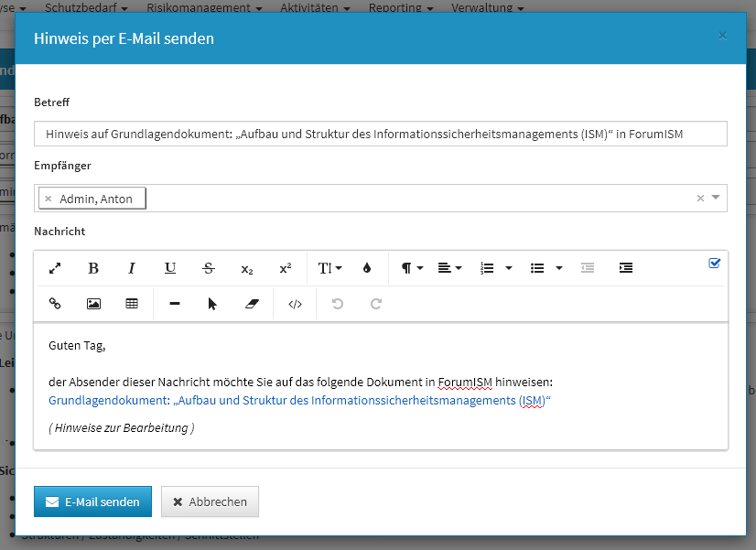
Task: Toggle underline formatting
Action: coord(170,268)
